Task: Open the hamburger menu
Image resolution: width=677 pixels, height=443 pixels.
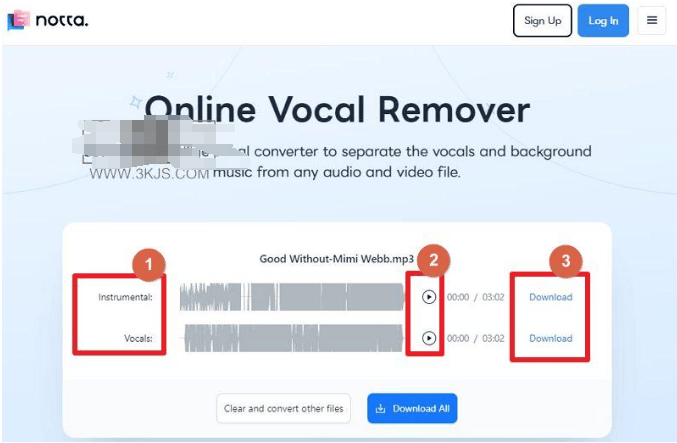Action: (652, 20)
